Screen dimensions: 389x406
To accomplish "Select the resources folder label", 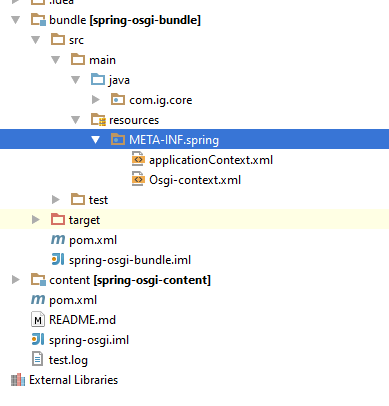I will click(134, 120).
